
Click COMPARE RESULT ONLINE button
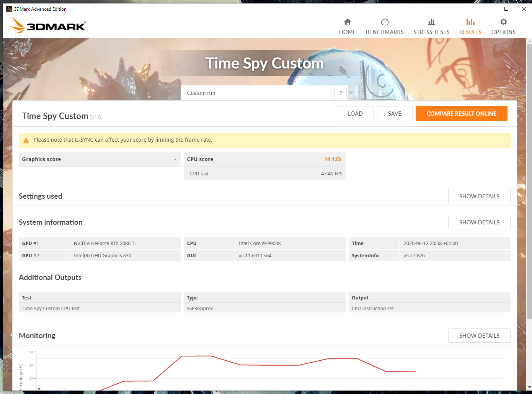(462, 114)
